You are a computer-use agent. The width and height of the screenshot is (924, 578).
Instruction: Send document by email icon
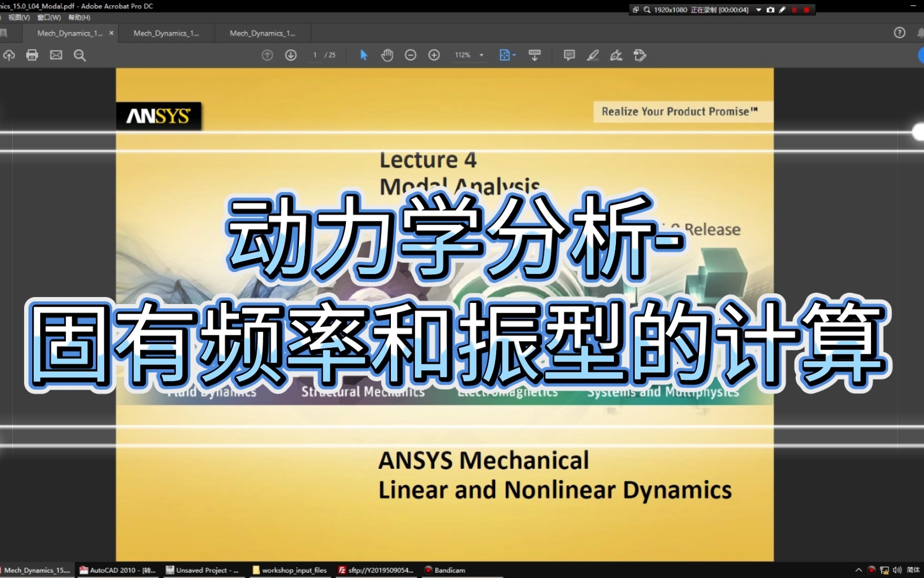[56, 55]
